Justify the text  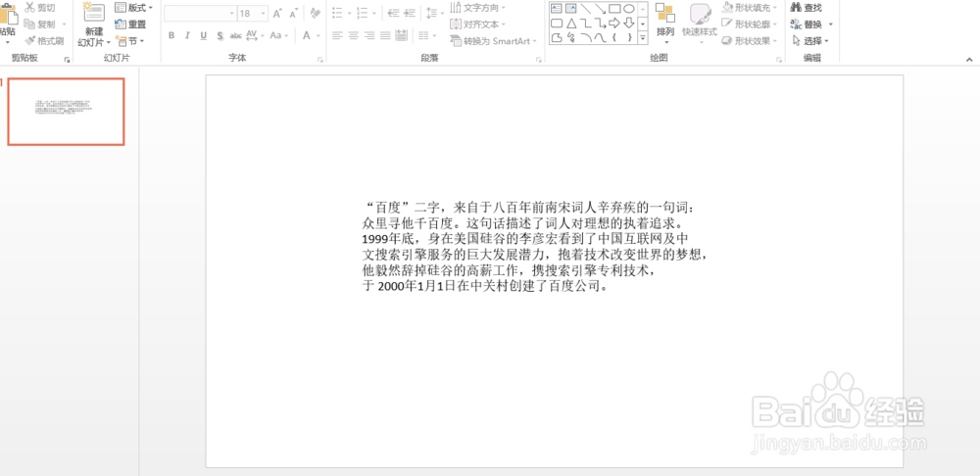(385, 35)
